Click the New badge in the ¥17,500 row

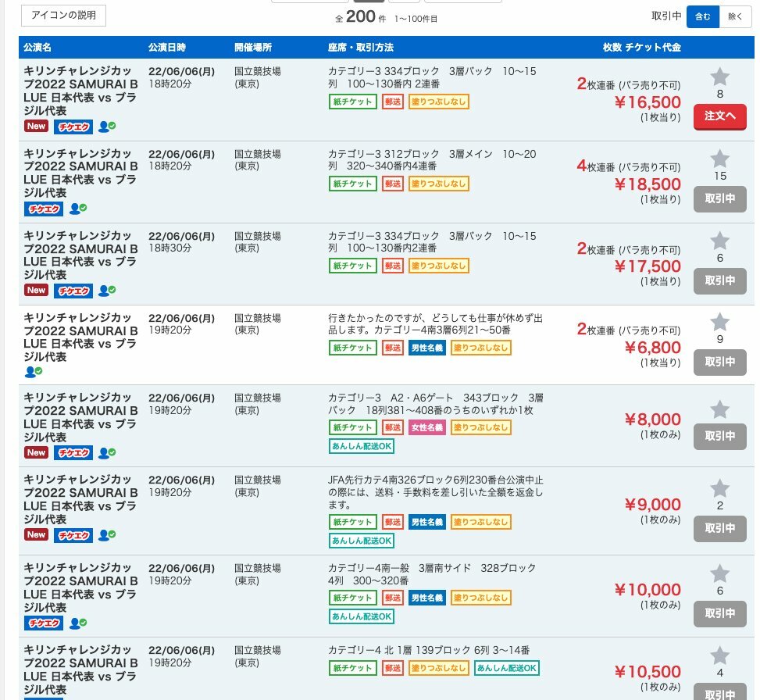click(x=37, y=290)
